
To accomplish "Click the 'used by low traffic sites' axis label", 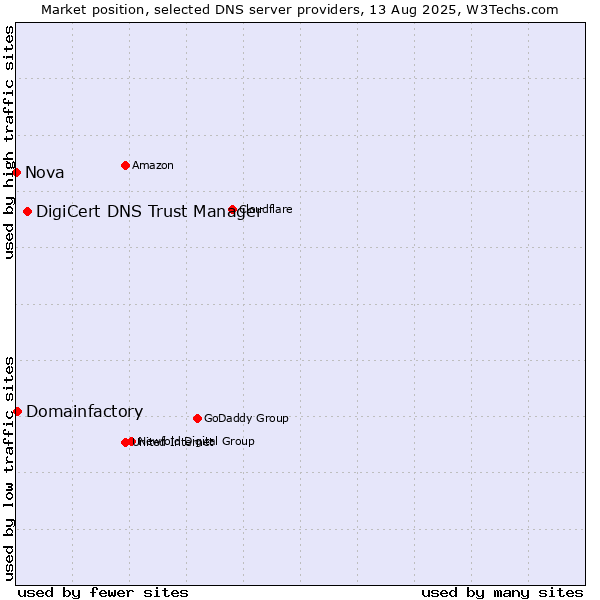I will pyautogui.click(x=8, y=470).
